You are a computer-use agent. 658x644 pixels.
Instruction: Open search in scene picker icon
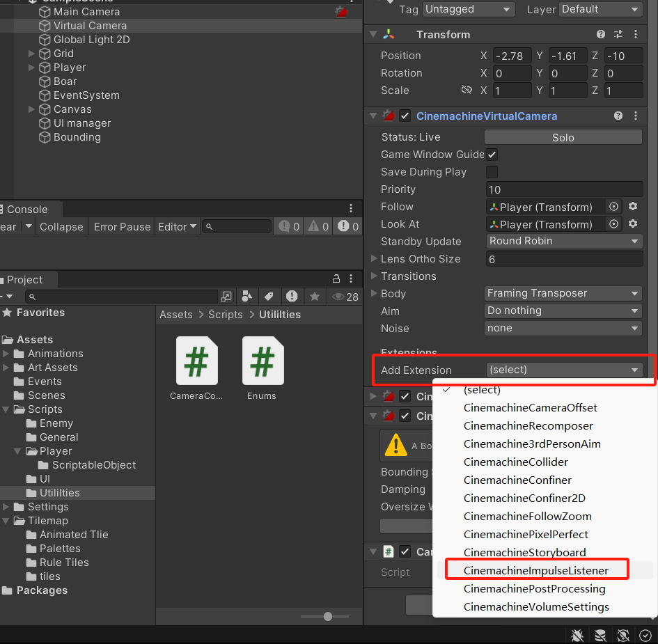[226, 297]
